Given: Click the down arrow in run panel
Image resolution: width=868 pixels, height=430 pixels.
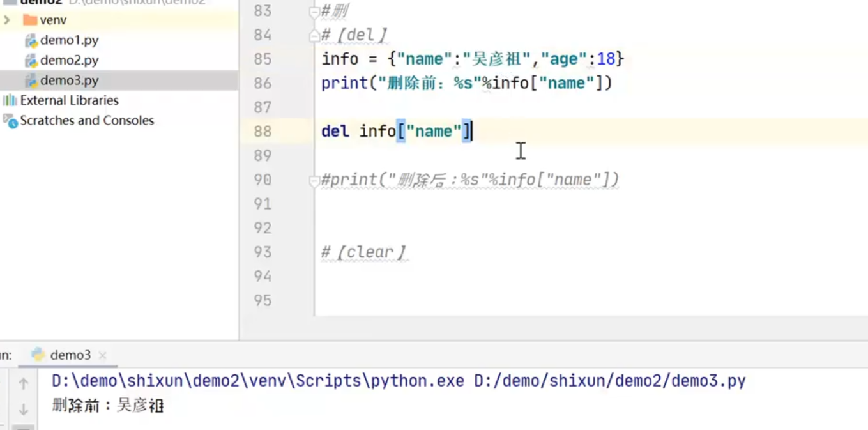Looking at the screenshot, I should 23,409.
